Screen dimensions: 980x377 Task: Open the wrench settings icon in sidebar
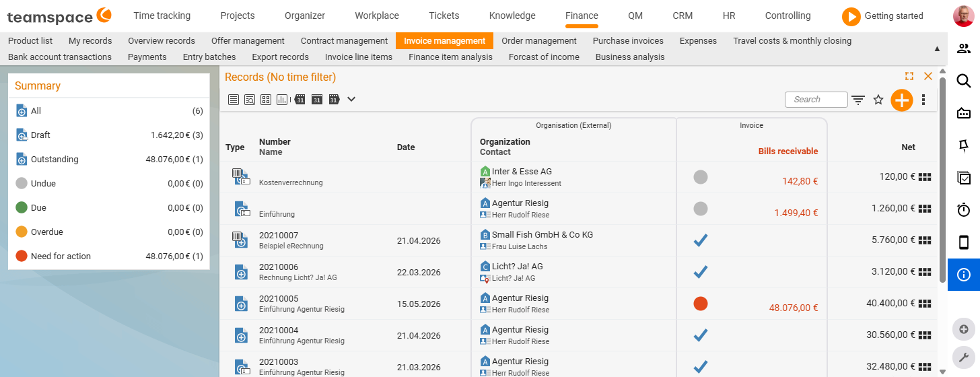[964, 357]
